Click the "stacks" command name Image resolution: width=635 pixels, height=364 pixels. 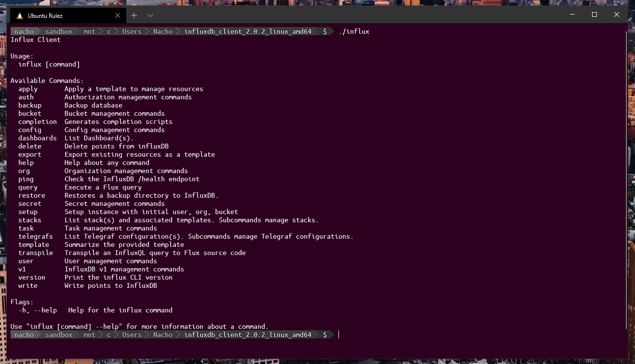pos(30,220)
